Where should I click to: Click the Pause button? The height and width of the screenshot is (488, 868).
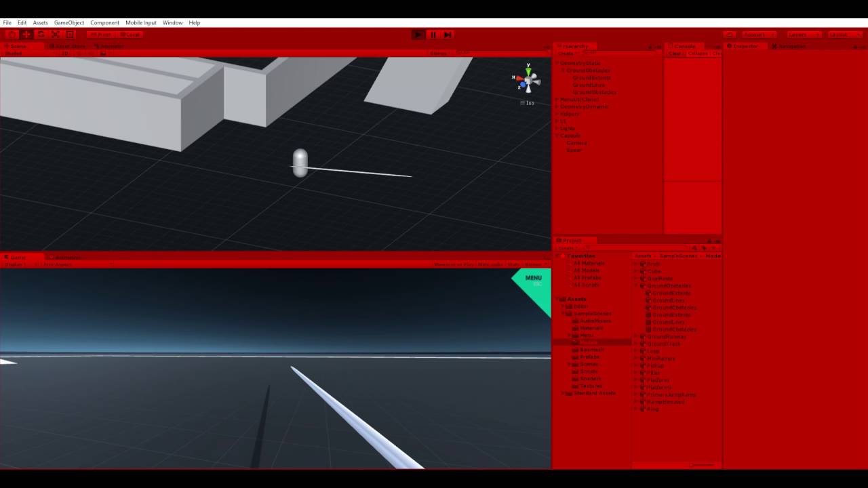(433, 35)
